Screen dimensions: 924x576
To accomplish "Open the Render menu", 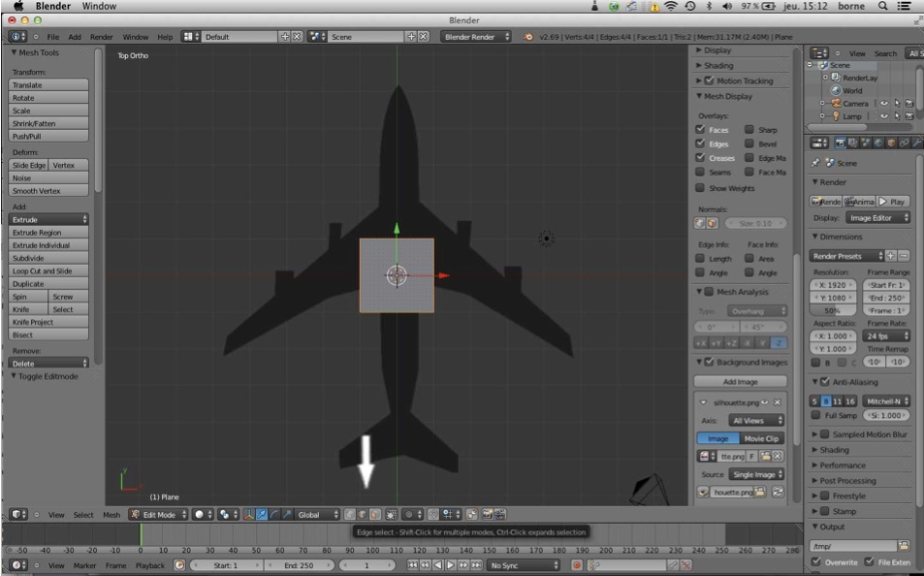I will click(102, 37).
